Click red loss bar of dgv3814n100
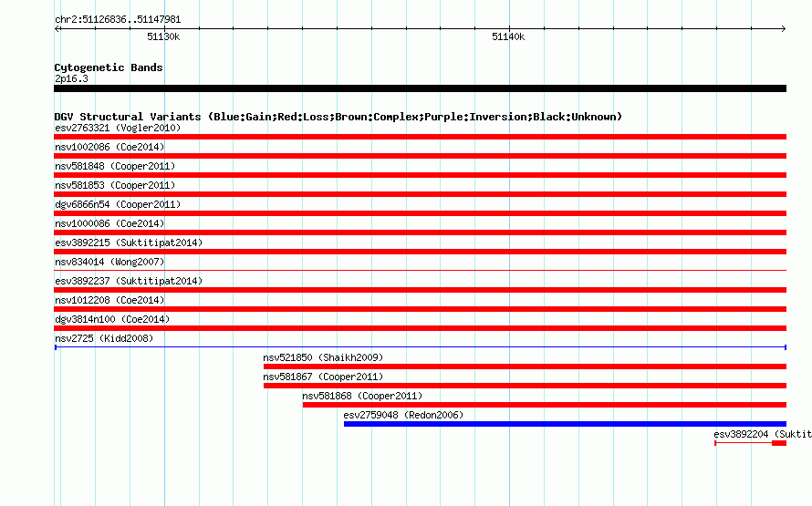Viewport: 812px width, 506px height. point(420,328)
